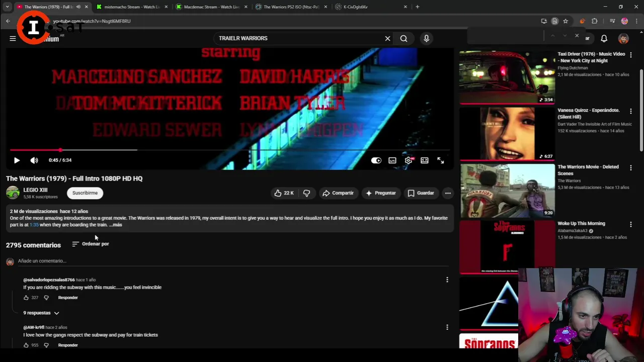Reply to @salvadorlopezsalas8766 via Responder

pyautogui.click(x=68, y=298)
